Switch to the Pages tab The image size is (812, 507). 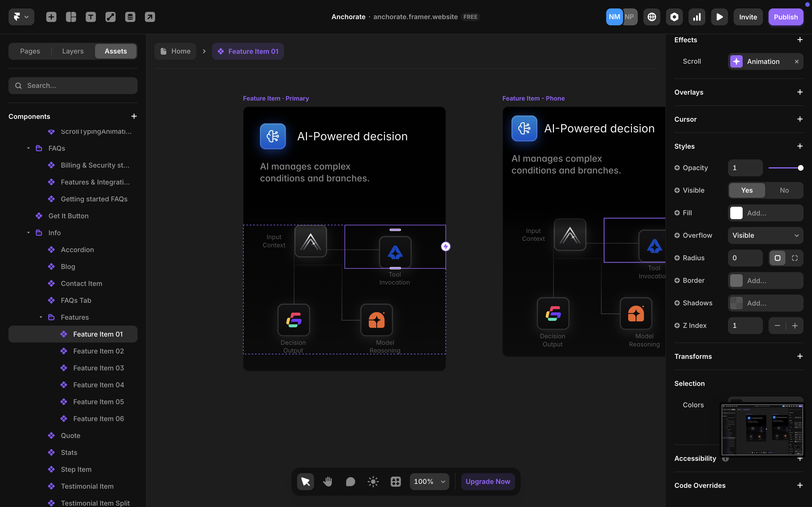tap(30, 51)
